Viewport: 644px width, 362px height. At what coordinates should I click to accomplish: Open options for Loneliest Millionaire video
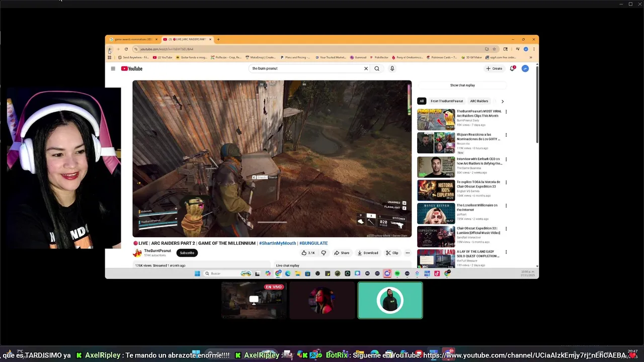[506, 206]
